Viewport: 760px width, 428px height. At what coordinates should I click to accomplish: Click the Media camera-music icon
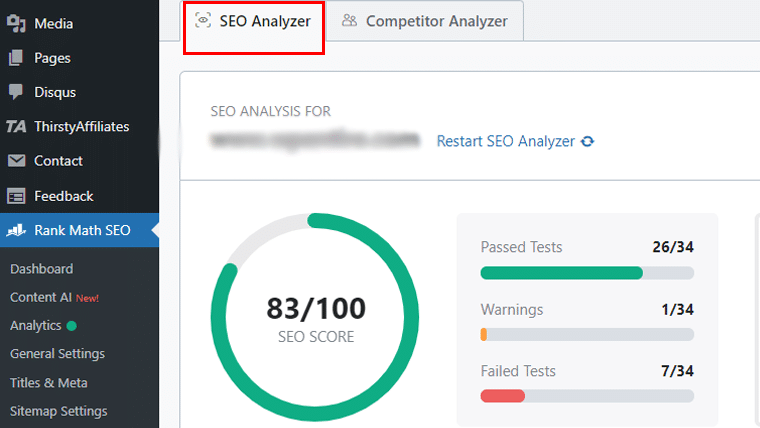point(16,23)
